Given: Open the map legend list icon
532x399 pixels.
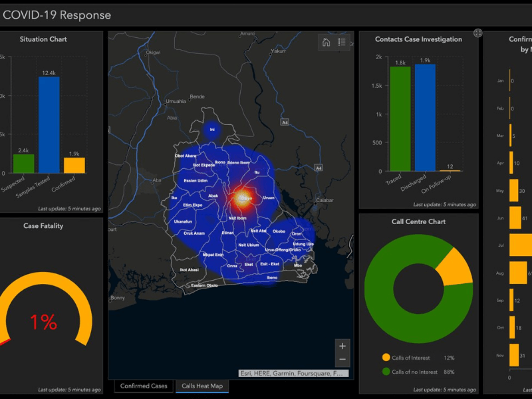Looking at the screenshot, I should coord(342,41).
